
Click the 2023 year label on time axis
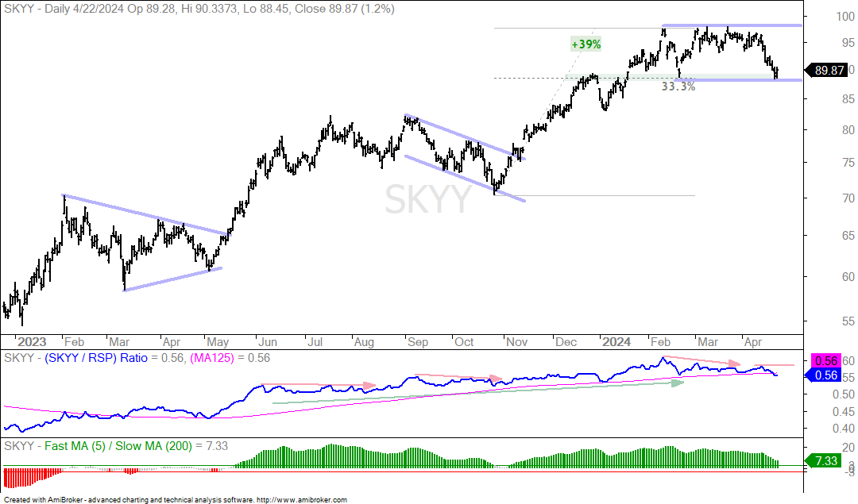tap(32, 342)
